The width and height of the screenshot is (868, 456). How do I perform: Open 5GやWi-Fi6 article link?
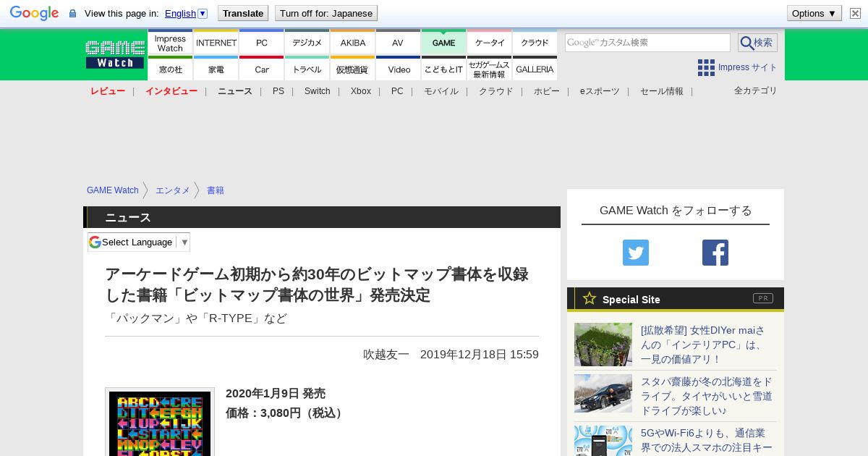(707, 440)
